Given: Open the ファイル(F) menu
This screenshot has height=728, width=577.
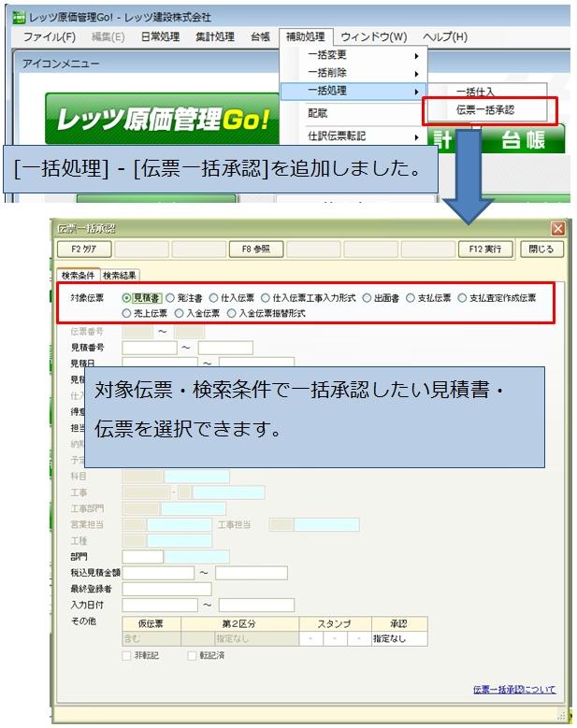Looking at the screenshot, I should pyautogui.click(x=49, y=36).
